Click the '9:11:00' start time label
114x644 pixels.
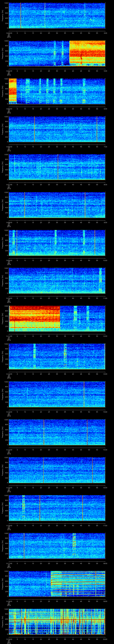click(x=9, y=336)
